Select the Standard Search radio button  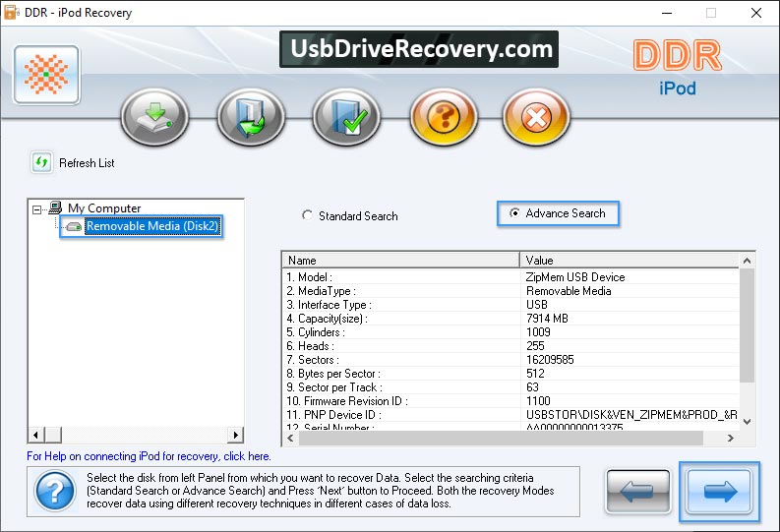[x=307, y=215]
